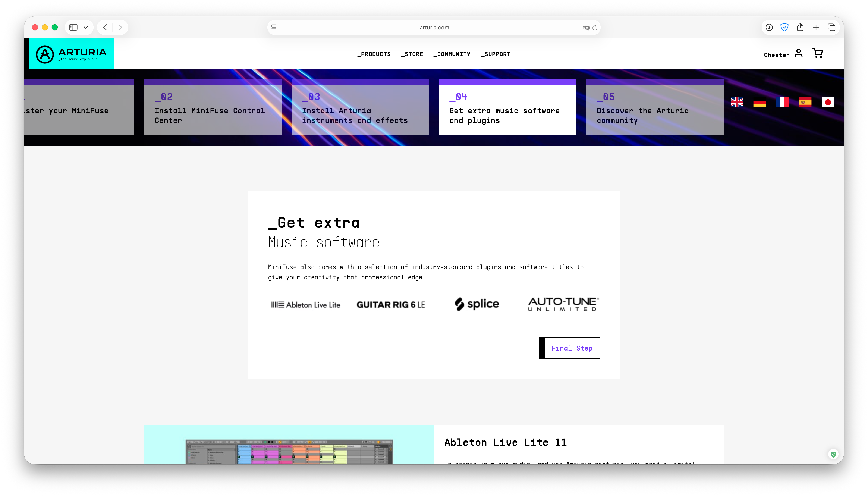
Task: Switch language to Spanish flag
Action: pos(805,102)
